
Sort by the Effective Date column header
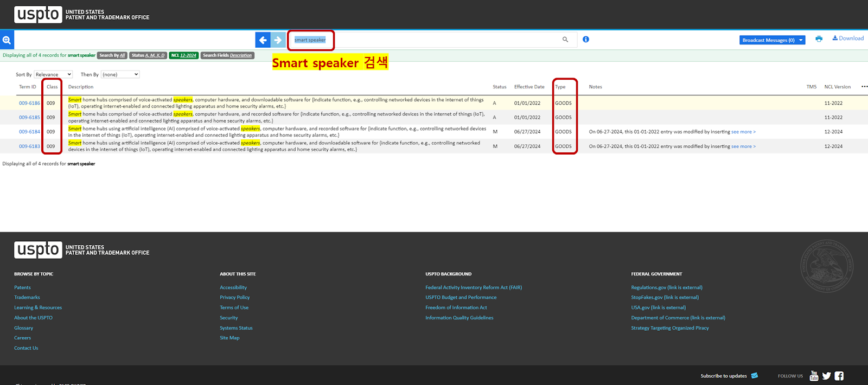pos(529,87)
